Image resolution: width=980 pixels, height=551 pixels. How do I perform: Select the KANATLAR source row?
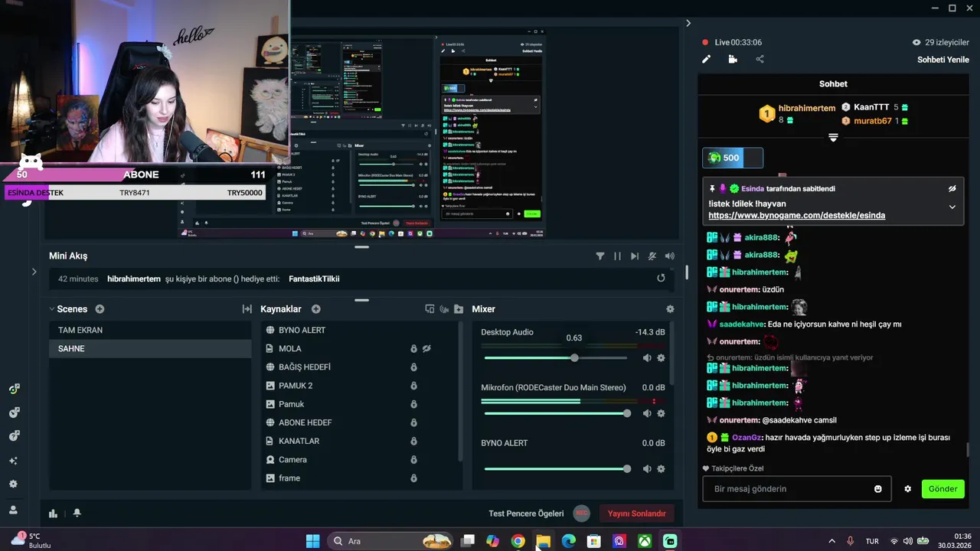[x=360, y=441]
